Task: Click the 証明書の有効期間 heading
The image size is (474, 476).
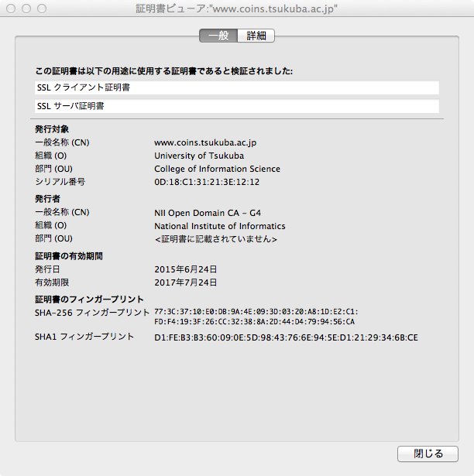Action: click(x=69, y=256)
